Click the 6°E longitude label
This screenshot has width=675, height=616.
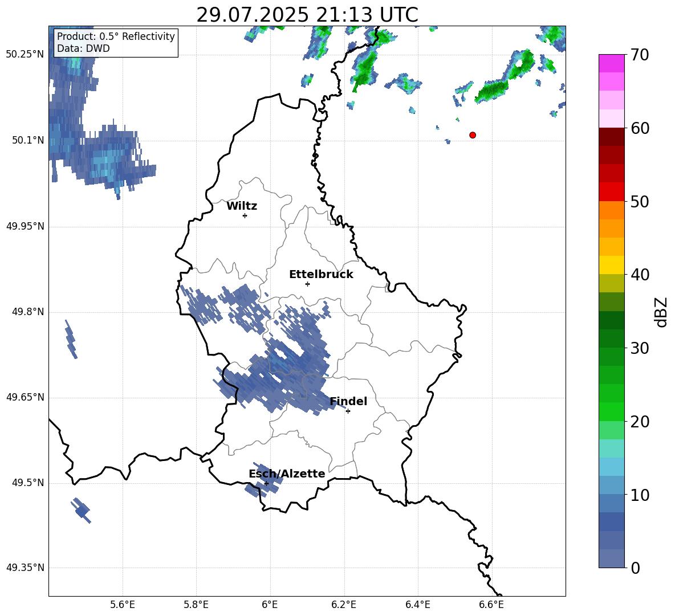tap(270, 605)
